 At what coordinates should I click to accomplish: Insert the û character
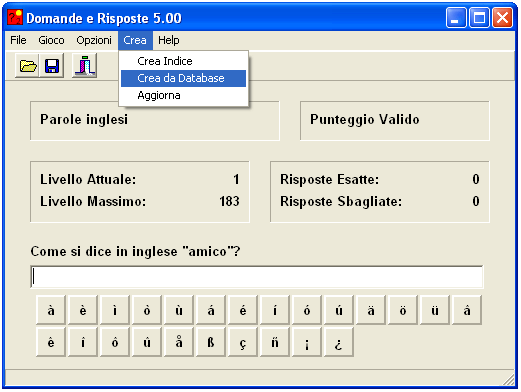tap(147, 342)
